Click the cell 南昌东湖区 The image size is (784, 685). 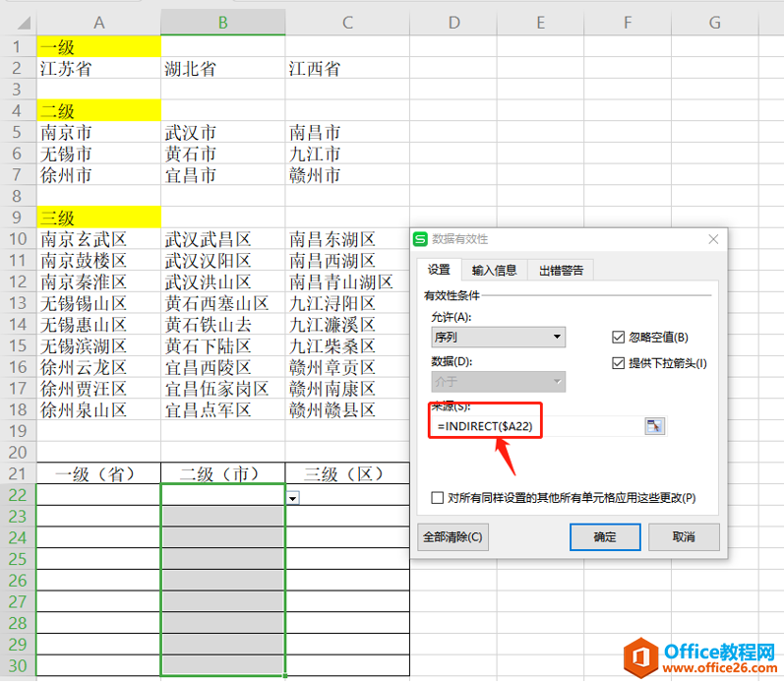click(347, 239)
